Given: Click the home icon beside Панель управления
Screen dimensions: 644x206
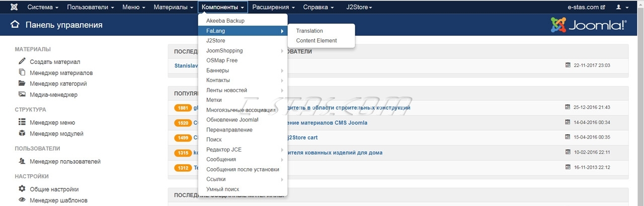Looking at the screenshot, I should click(15, 25).
